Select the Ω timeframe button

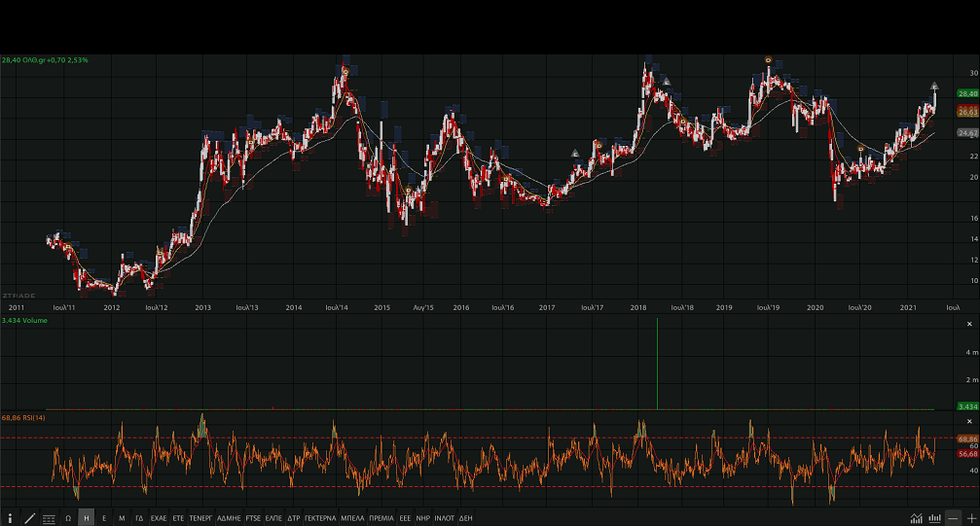[x=68, y=518]
